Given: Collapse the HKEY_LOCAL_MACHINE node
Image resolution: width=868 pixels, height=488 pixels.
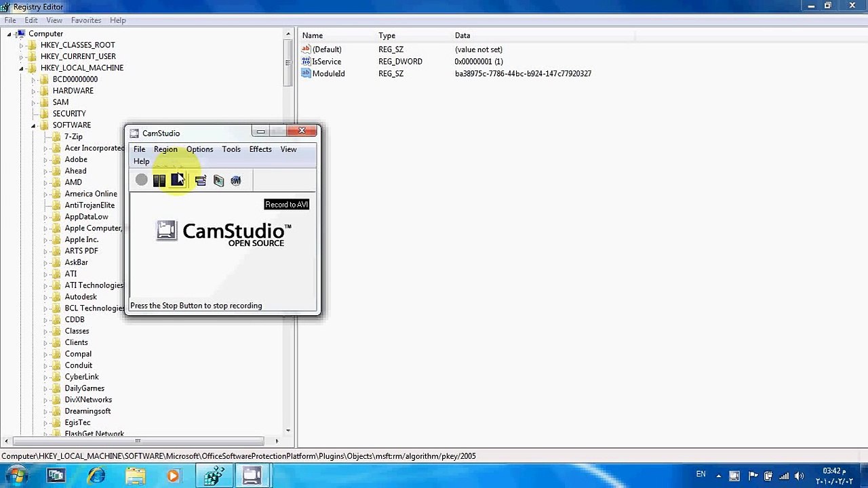Looking at the screenshot, I should pyautogui.click(x=21, y=68).
